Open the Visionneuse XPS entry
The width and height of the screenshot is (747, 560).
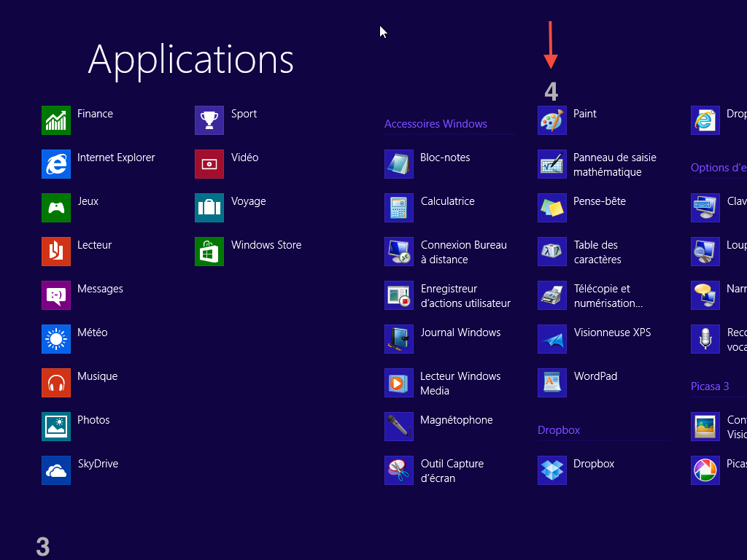(612, 332)
